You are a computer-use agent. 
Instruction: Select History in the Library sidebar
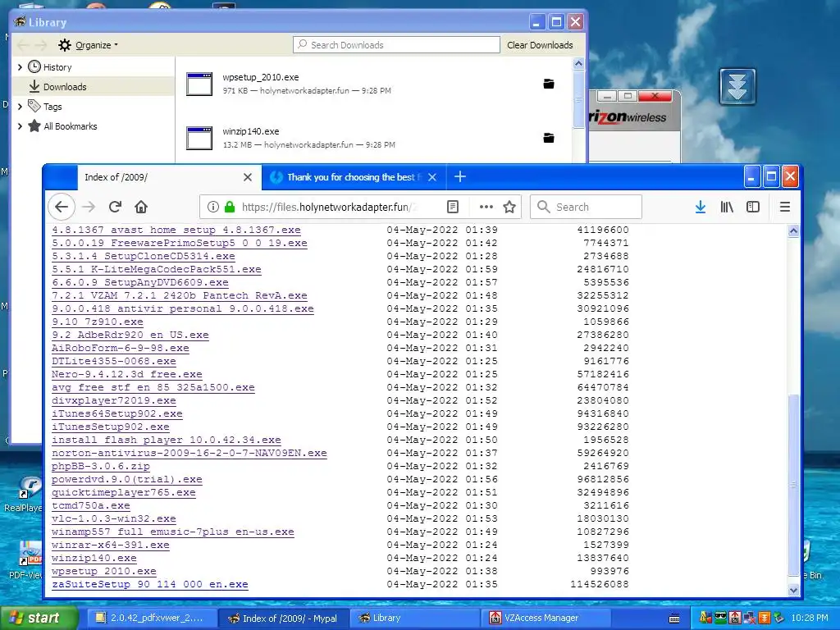[94, 67]
